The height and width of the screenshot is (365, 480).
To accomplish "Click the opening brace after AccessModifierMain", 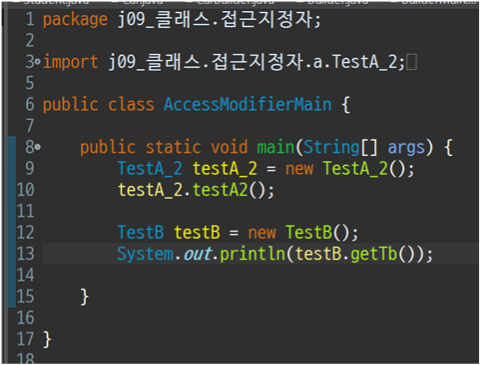I will click(346, 105).
